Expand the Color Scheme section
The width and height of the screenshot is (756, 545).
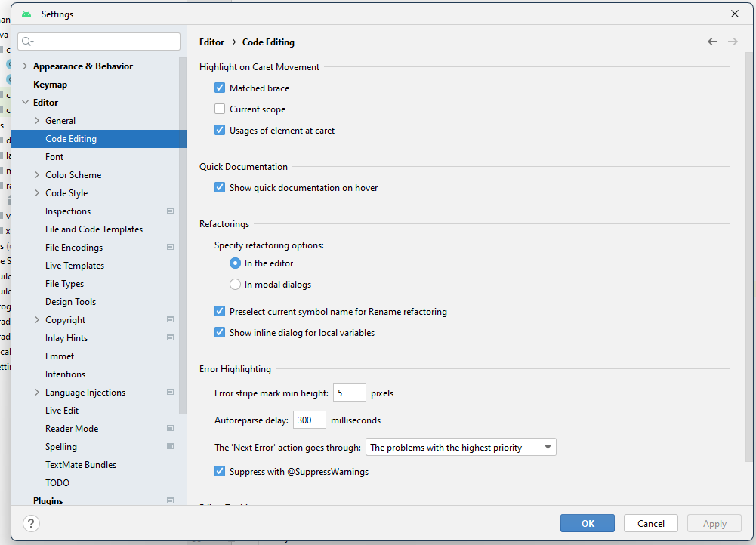[37, 175]
